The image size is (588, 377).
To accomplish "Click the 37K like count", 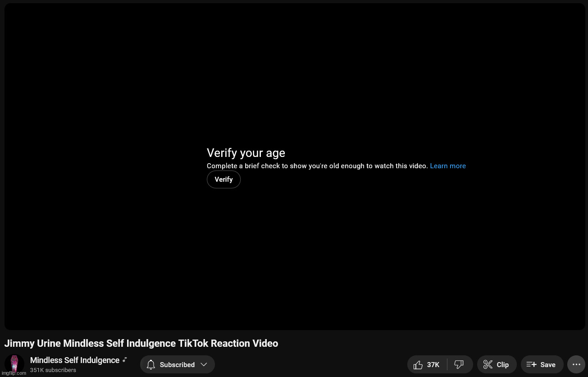I will [x=433, y=365].
